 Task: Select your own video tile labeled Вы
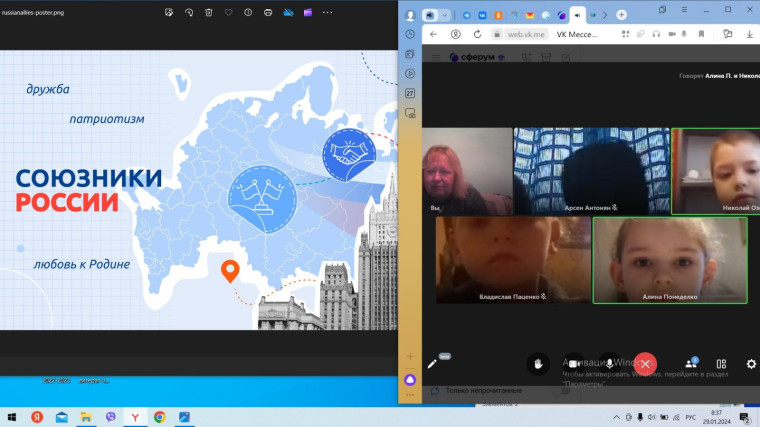coord(467,171)
